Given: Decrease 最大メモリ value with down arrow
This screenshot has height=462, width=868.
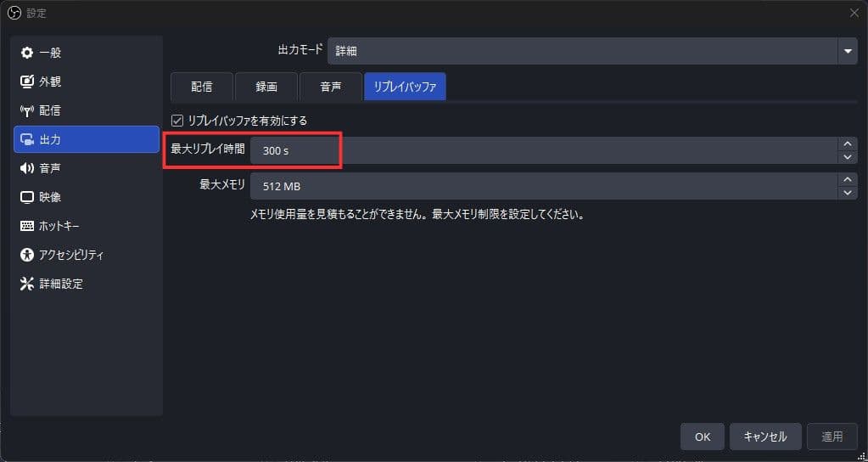Looking at the screenshot, I should (x=847, y=193).
